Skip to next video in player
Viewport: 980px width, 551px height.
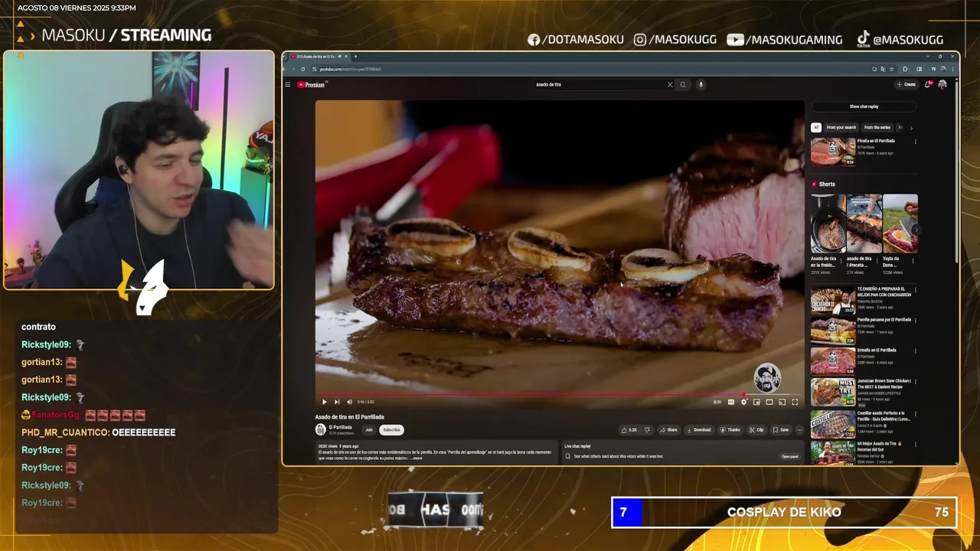click(x=337, y=402)
